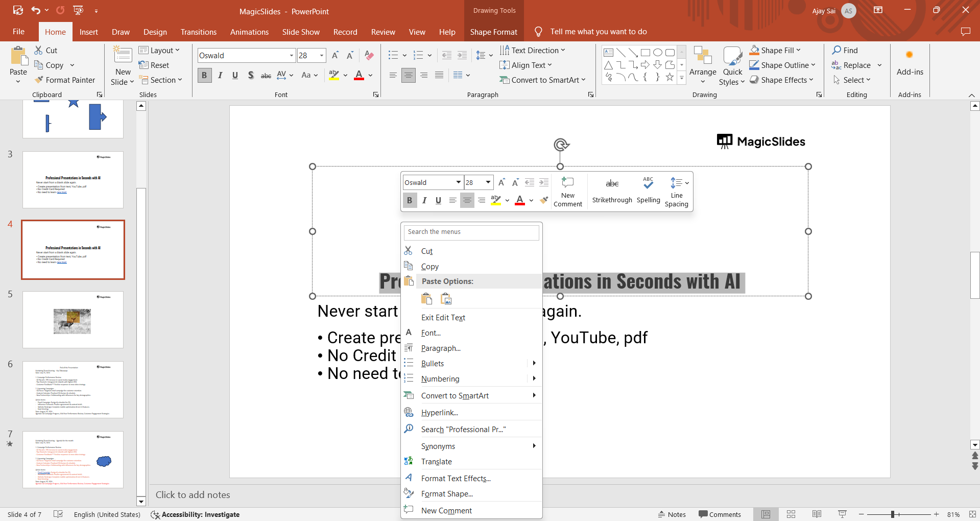Run Spelling check from mini toolbar
This screenshot has height=521, width=980.
tap(648, 191)
